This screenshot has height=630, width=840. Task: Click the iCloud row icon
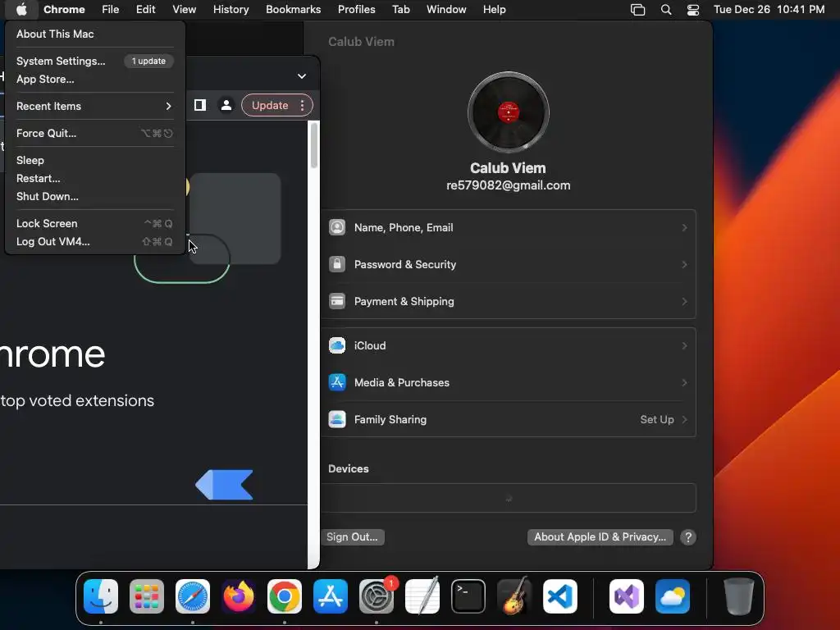(x=337, y=345)
